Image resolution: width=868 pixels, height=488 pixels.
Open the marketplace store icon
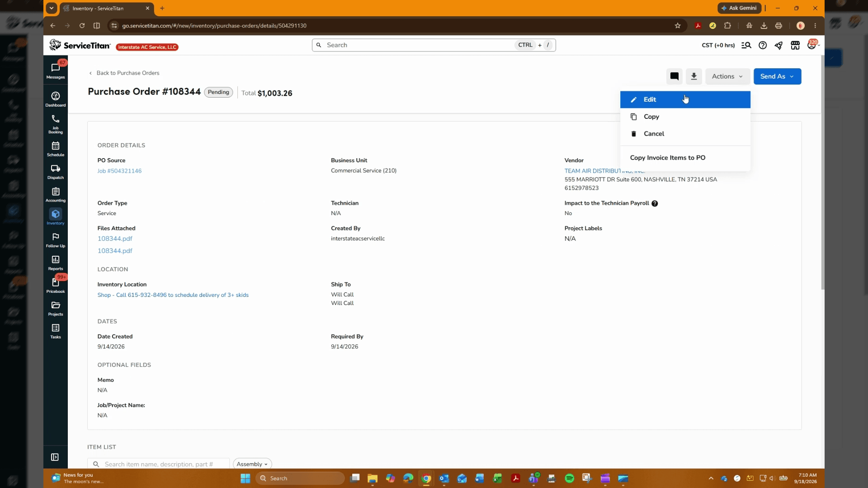(795, 45)
